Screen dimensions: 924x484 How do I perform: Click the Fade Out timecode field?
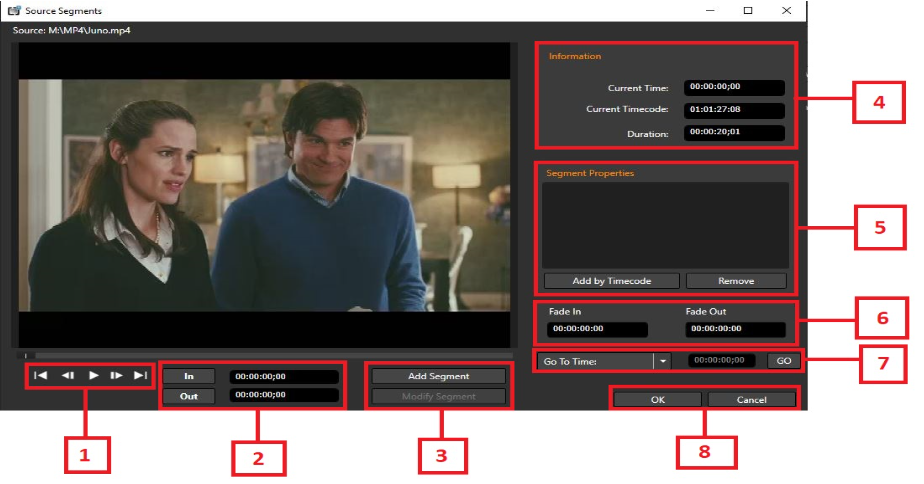click(735, 329)
